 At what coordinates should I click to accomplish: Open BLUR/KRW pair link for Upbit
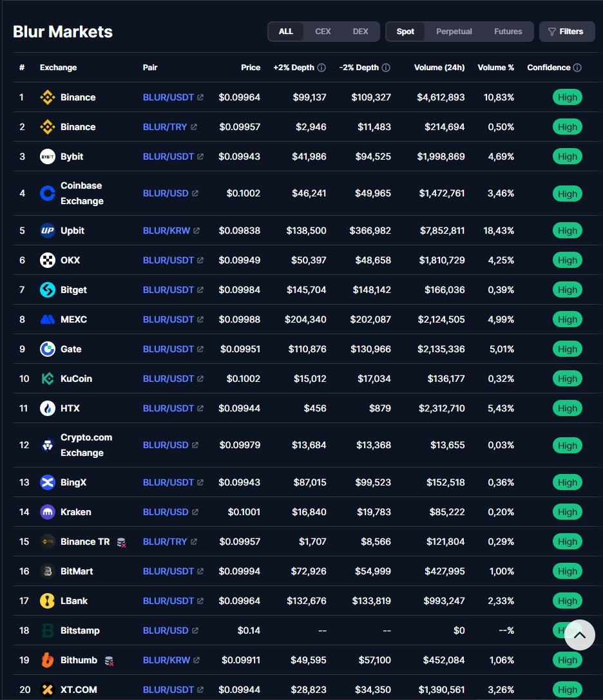171,231
